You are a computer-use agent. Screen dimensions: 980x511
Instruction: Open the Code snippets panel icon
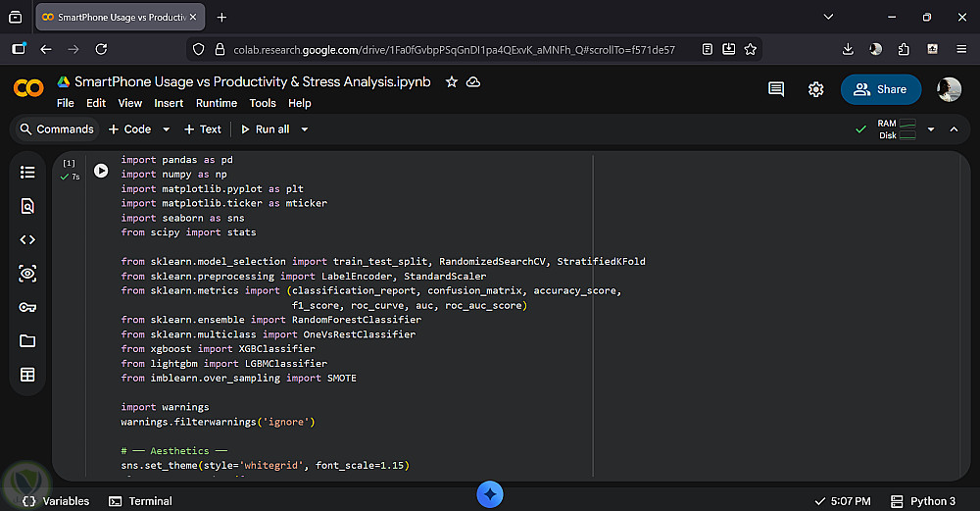[27, 239]
